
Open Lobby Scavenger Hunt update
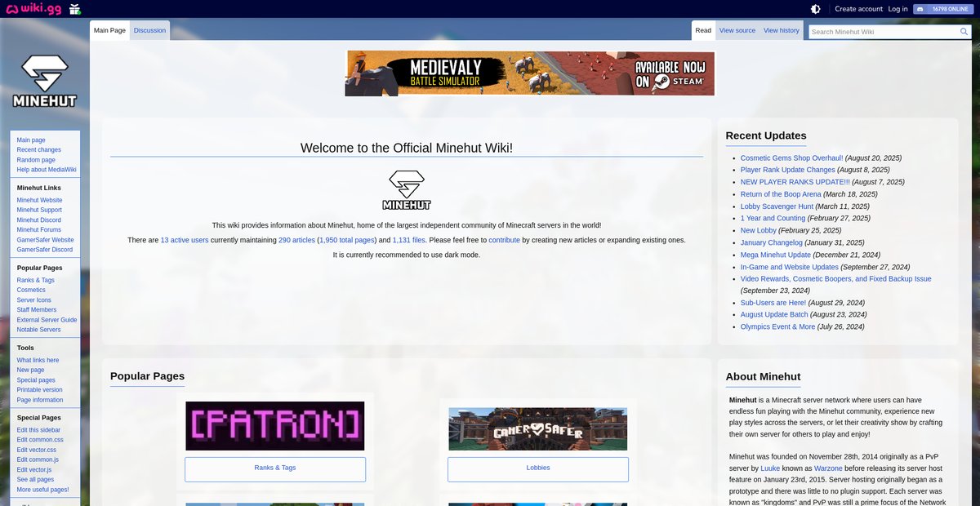tap(777, 206)
